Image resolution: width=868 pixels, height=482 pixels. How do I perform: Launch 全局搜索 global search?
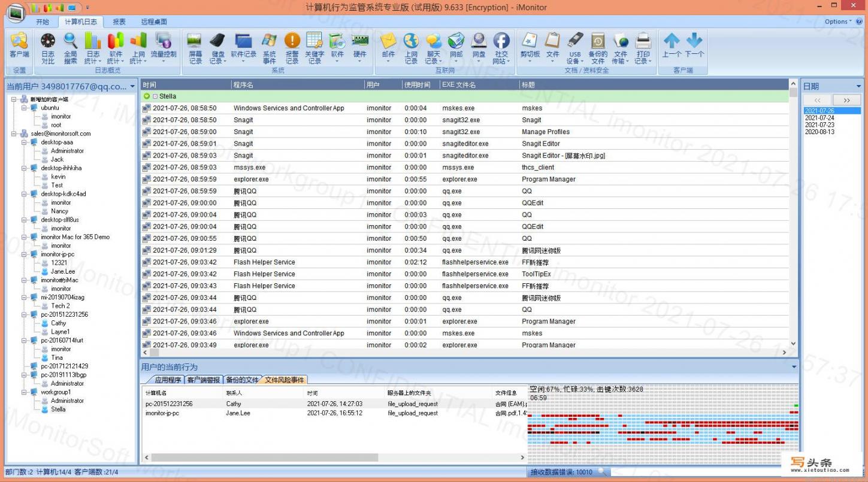tap(71, 47)
